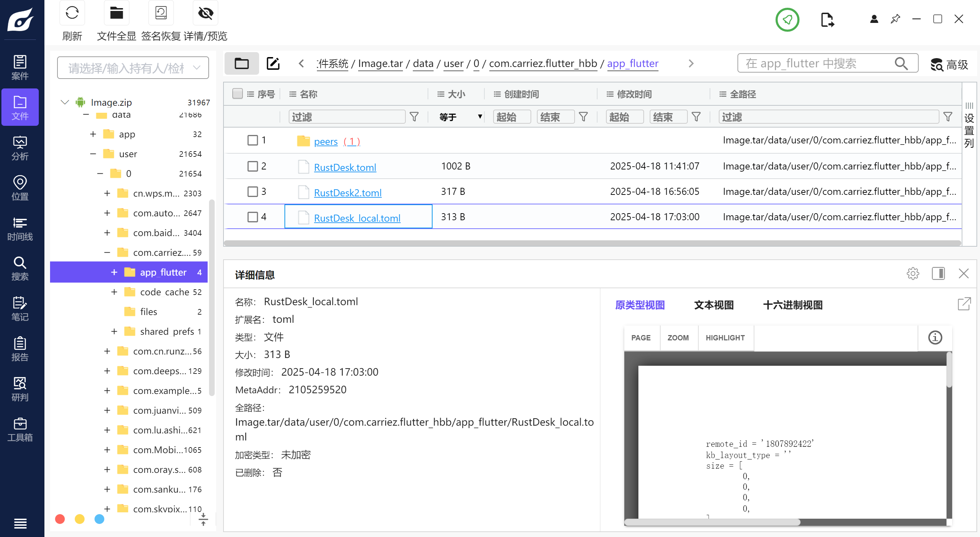Open the 报告 report sidebar section
This screenshot has height=537, width=980.
coord(20,349)
